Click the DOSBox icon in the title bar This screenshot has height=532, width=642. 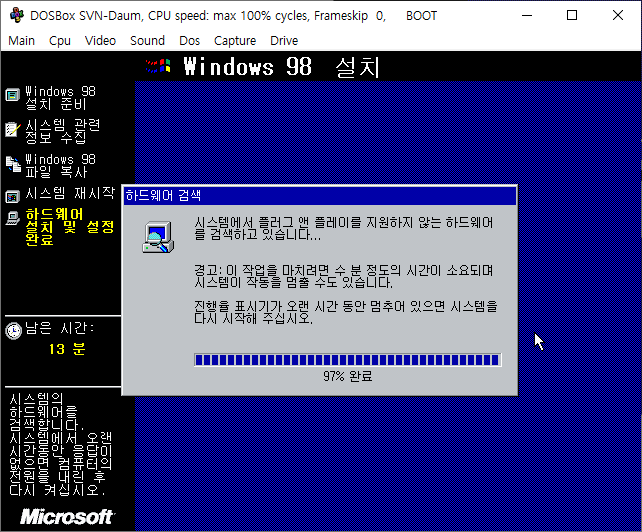tap(17, 15)
